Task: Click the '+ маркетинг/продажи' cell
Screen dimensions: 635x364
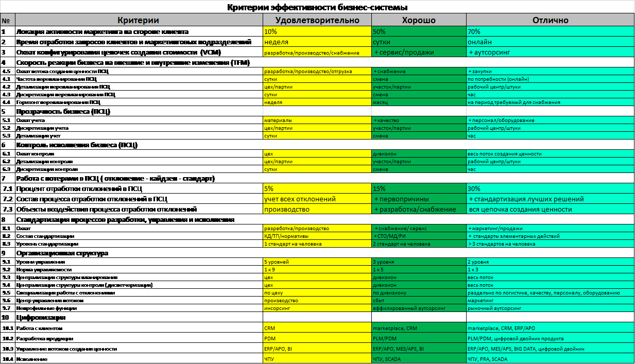Action: pyautogui.click(x=550, y=228)
